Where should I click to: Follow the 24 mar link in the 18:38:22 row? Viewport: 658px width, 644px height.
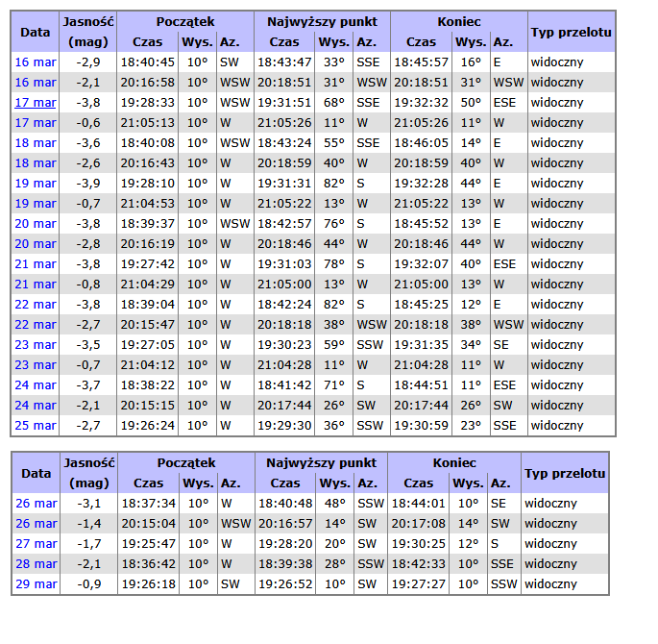pos(36,384)
